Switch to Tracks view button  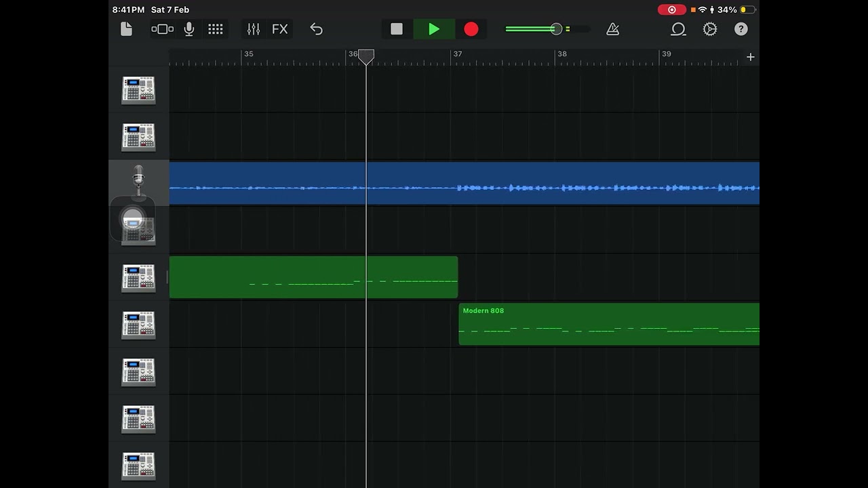162,29
